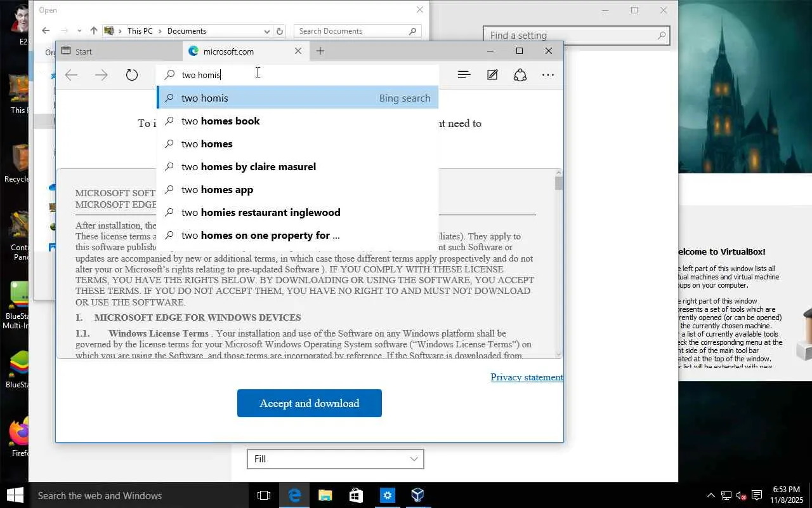Open Edge's More actions menu
The height and width of the screenshot is (508, 812).
tap(548, 75)
